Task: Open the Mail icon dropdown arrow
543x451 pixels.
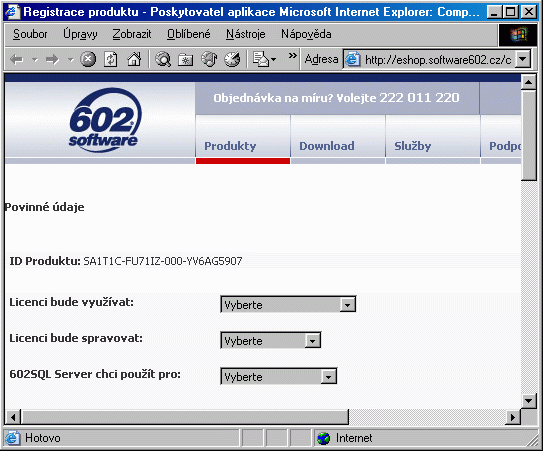Action: 274,60
